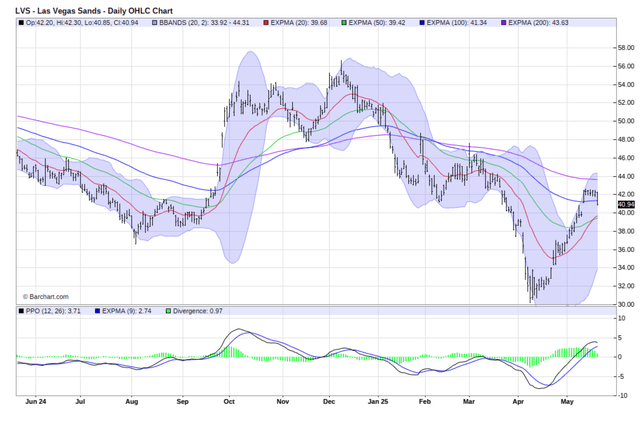This screenshot has width=640, height=427.
Task: Click the 'Jan 25' date axis label
Action: tap(378, 402)
